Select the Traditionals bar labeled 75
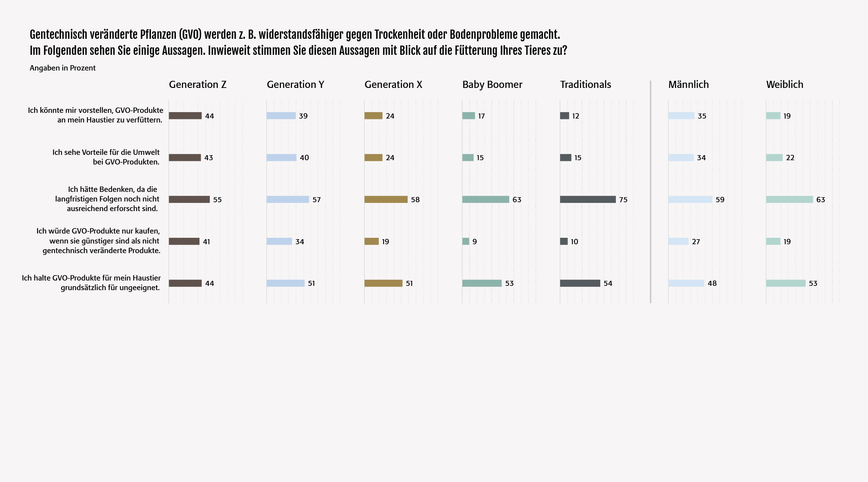This screenshot has width=868, height=482. (x=587, y=199)
